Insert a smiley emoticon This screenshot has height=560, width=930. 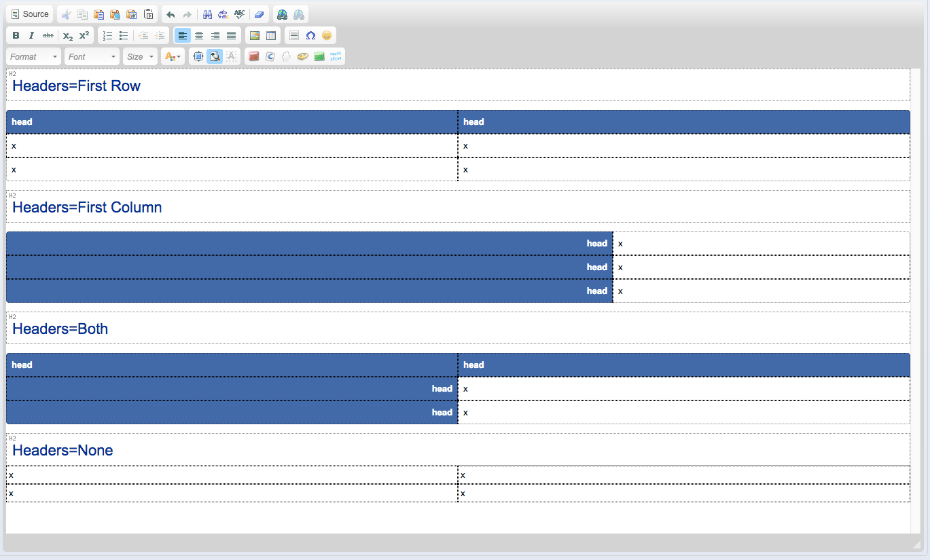(327, 36)
